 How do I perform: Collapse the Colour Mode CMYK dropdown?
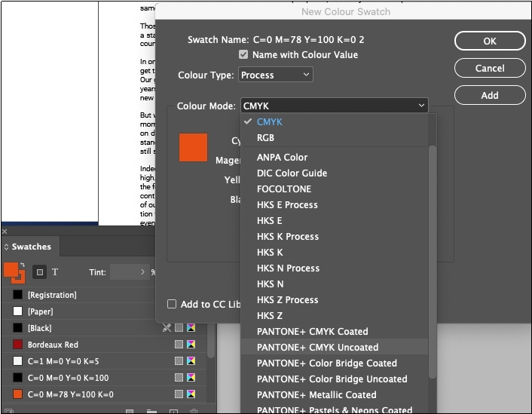tap(335, 106)
